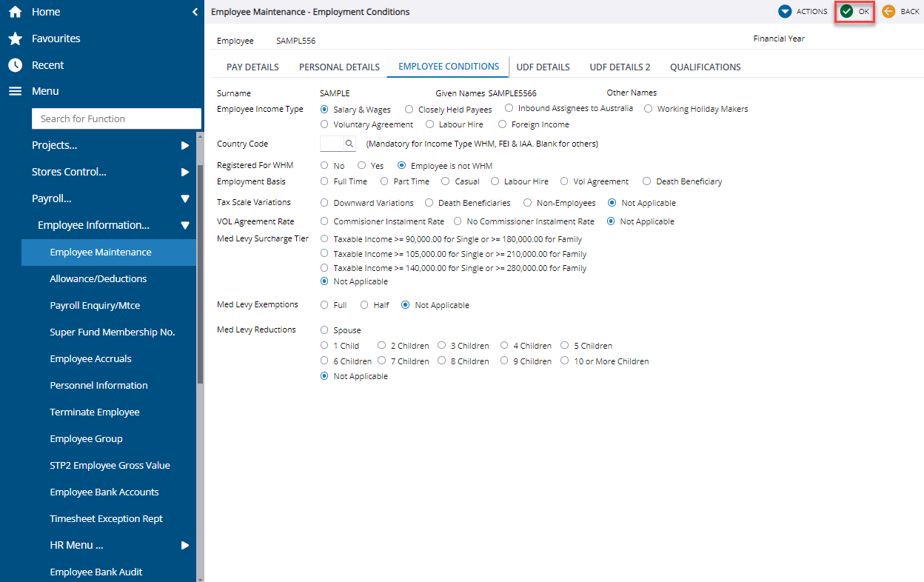Open the Qualifications tab
Viewport: 924px width, 582px height.
706,67
